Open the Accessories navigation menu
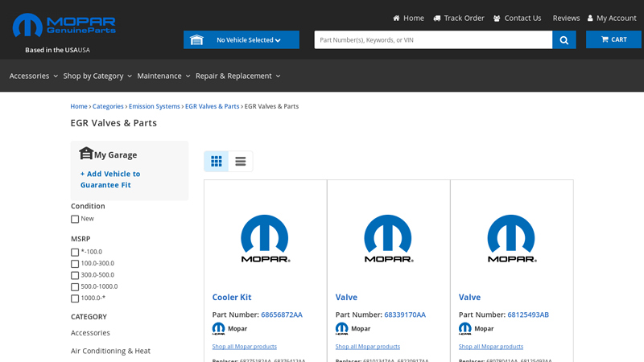Image resolution: width=644 pixels, height=362 pixels. [x=33, y=76]
